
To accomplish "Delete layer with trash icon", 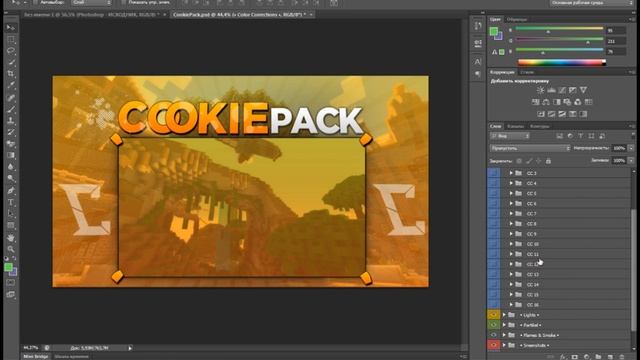I will [x=622, y=357].
